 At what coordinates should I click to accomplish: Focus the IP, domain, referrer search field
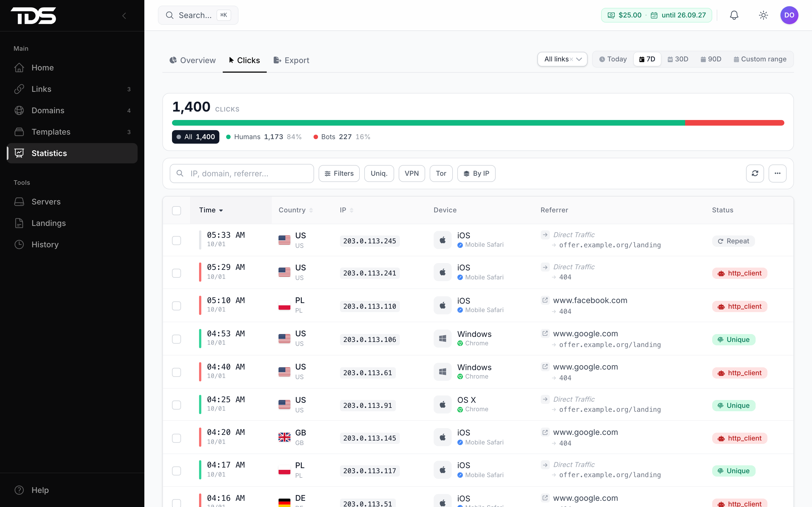pyautogui.click(x=242, y=173)
